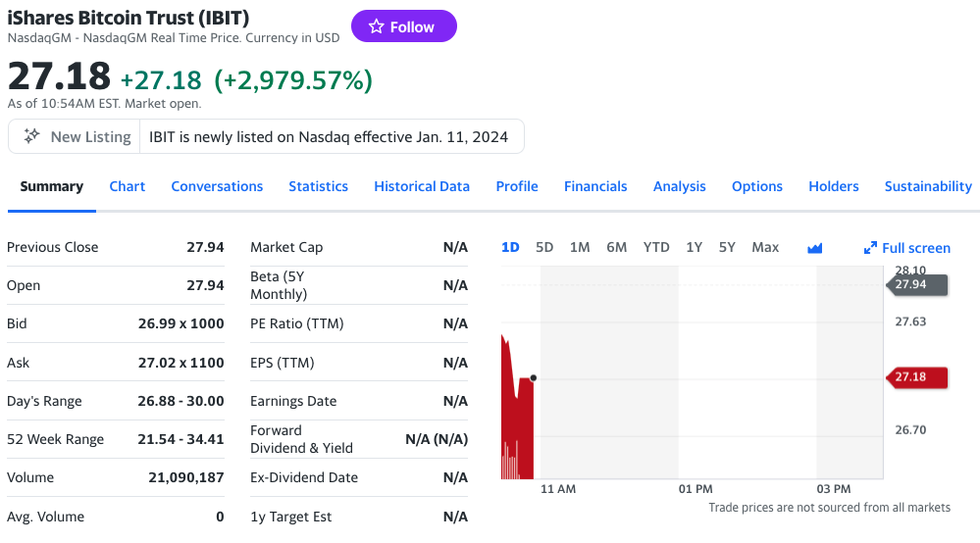Click the red 27.18 price marker label
Screen dimensions: 980x543
(x=917, y=377)
